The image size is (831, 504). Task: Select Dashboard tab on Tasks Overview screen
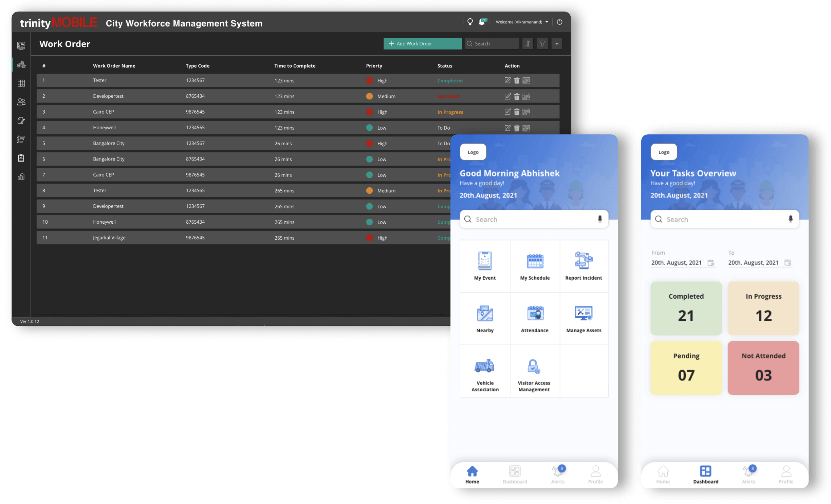tap(706, 474)
